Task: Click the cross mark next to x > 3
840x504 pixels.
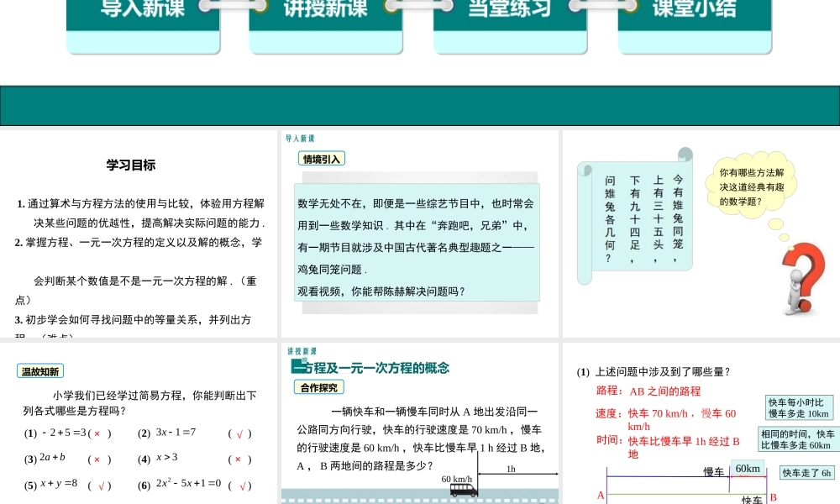Action: (238, 459)
